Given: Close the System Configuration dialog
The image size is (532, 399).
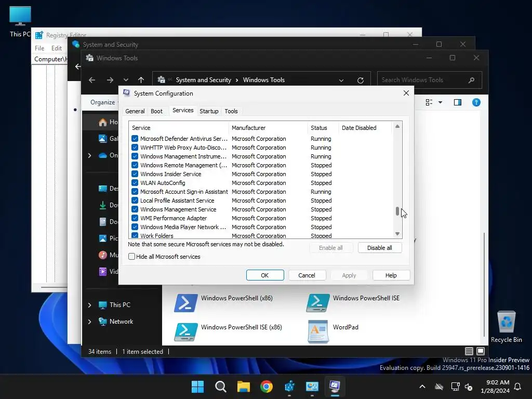Looking at the screenshot, I should 406,93.
